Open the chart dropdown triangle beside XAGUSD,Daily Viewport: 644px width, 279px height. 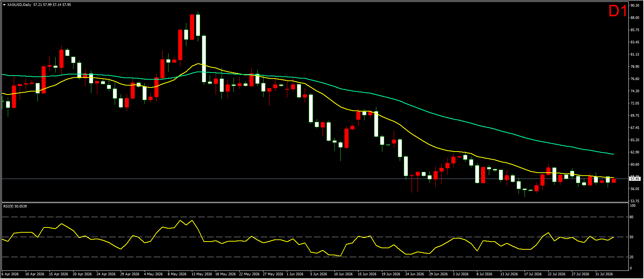[4, 5]
